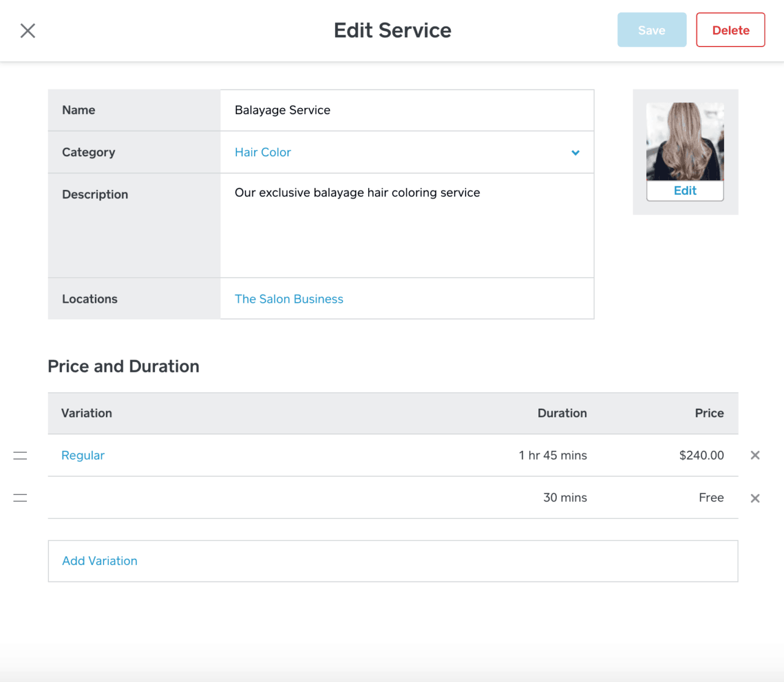Click the balayage hair thumbnail image
Viewport: 784px width, 682px height.
coord(685,142)
